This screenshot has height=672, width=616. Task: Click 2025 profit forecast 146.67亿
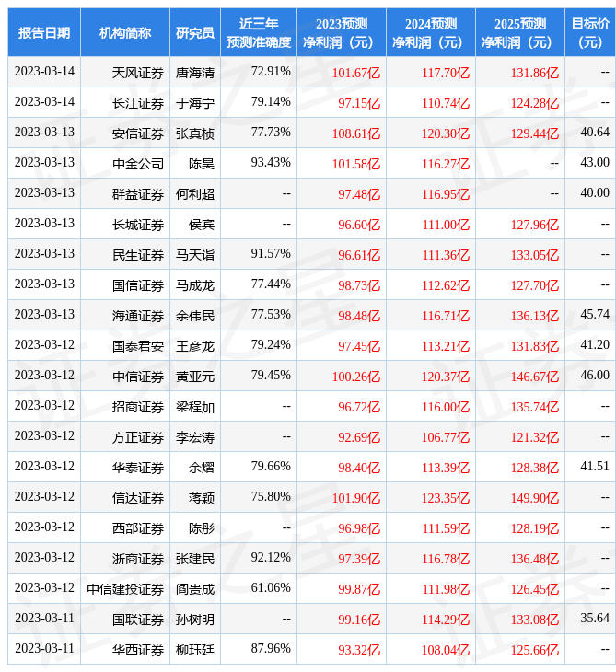point(535,377)
